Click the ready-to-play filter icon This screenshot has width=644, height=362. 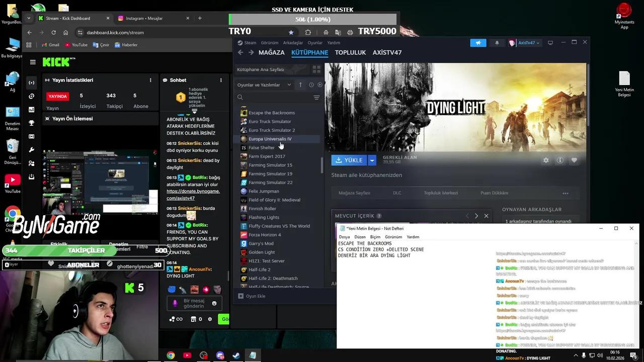click(319, 85)
